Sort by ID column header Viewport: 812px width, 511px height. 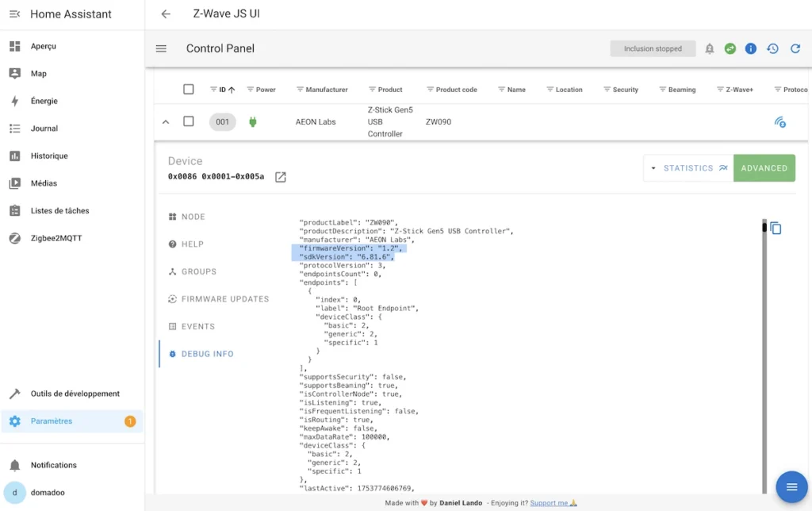pyautogui.click(x=223, y=90)
